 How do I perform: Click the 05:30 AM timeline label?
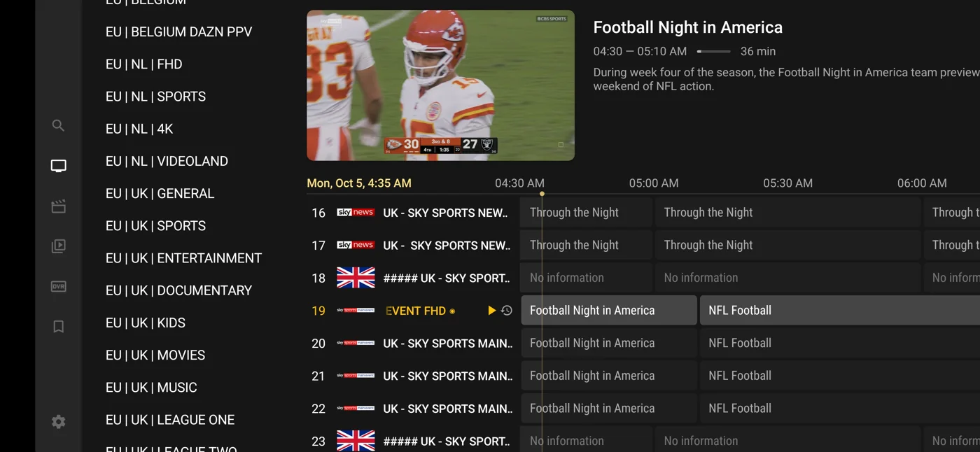(788, 183)
